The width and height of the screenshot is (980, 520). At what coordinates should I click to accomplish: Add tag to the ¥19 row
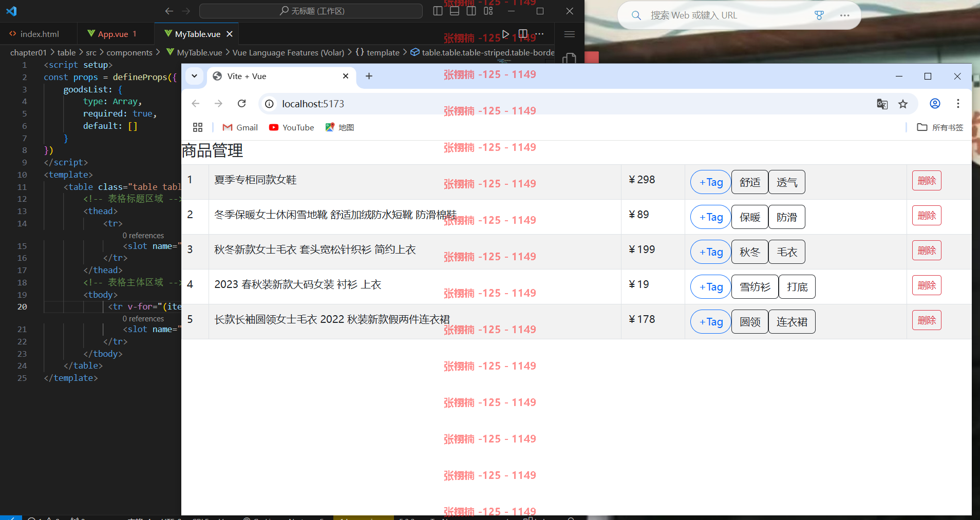[710, 287]
